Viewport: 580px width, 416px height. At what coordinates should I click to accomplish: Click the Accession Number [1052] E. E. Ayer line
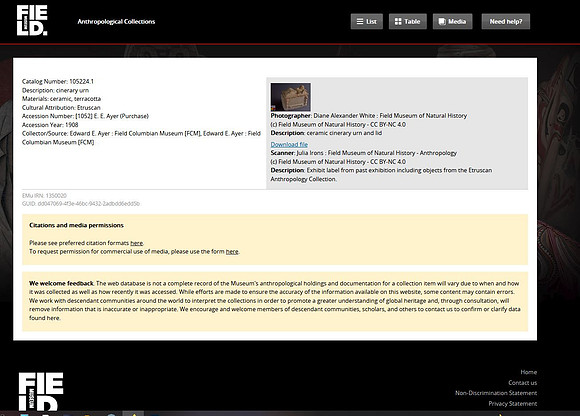point(85,116)
